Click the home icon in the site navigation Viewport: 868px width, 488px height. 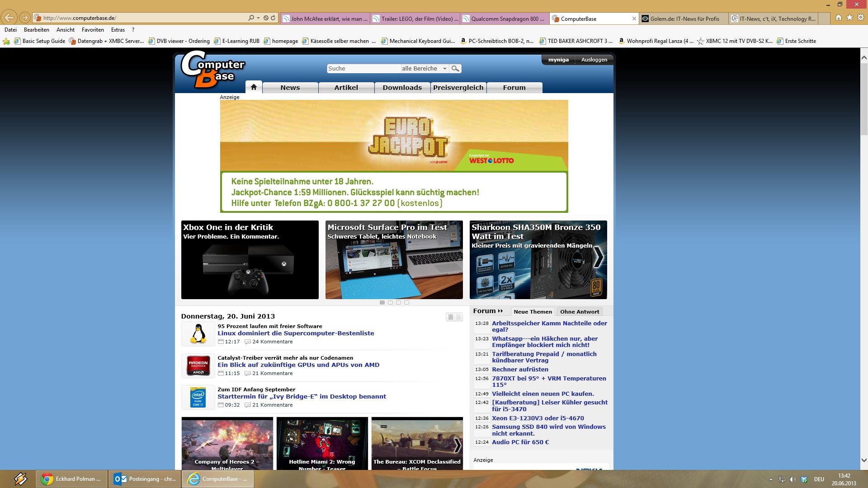(x=254, y=87)
